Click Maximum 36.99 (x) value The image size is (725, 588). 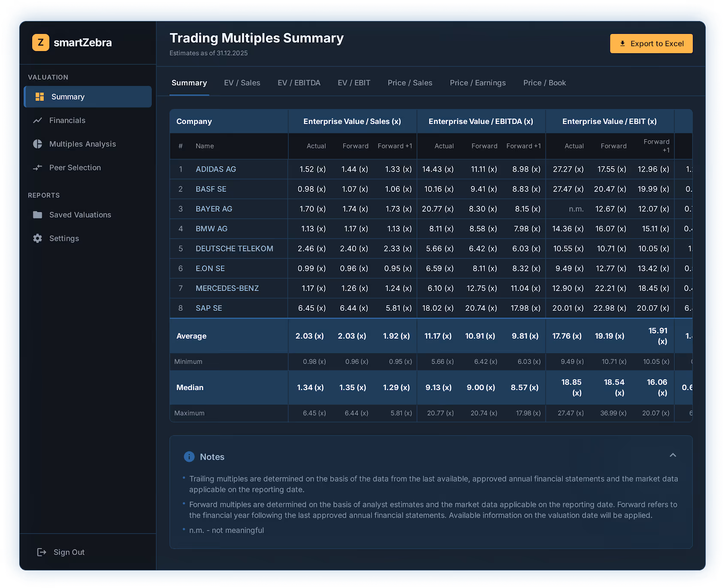[x=613, y=413]
